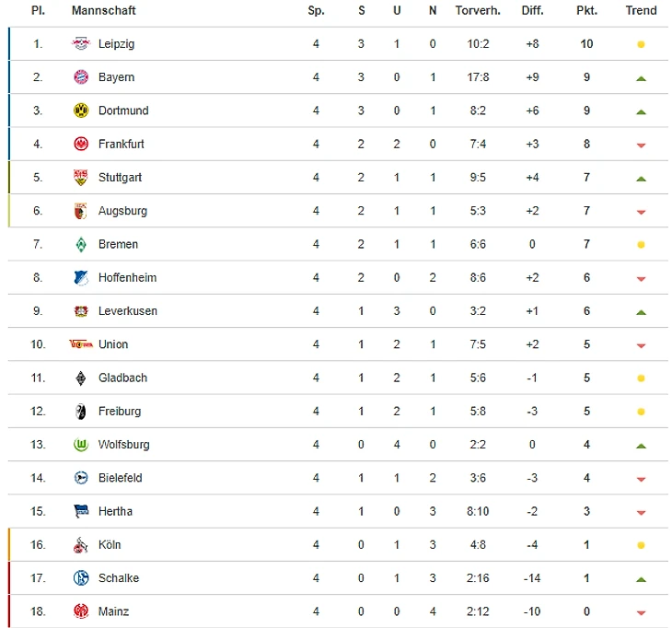Viewport: 672px width, 628px height.
Task: Click the VfL Wolfsburg green logo
Action: [x=80, y=445]
